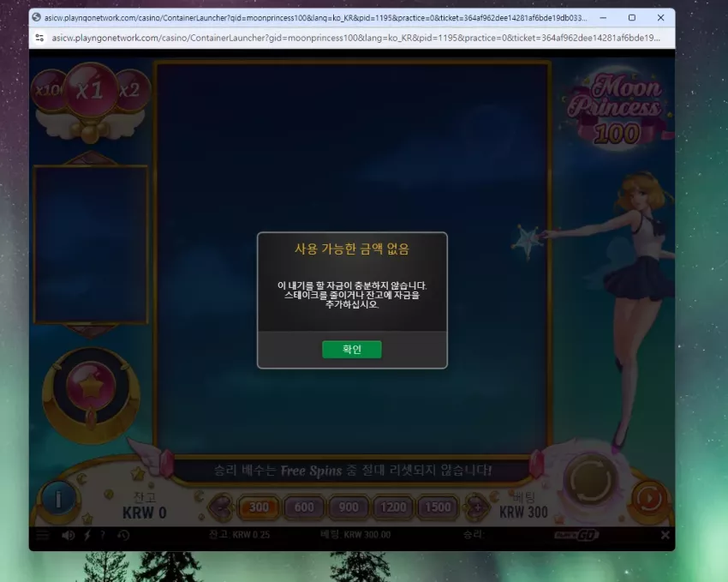728x582 pixels.
Task: Click the 'KRW 0' balance value
Action: pyautogui.click(x=145, y=513)
